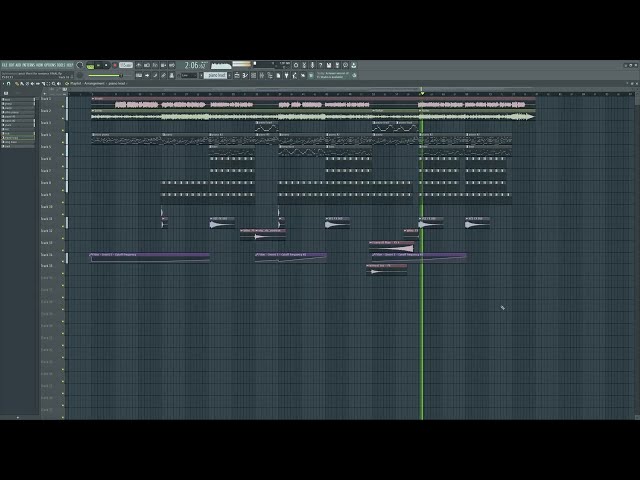The height and width of the screenshot is (480, 640).
Task: Mute Track 2 with its green switch
Action: tap(63, 118)
